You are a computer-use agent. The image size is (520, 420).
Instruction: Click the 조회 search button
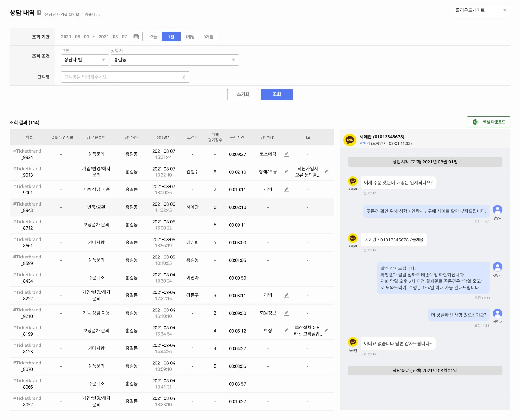(277, 94)
